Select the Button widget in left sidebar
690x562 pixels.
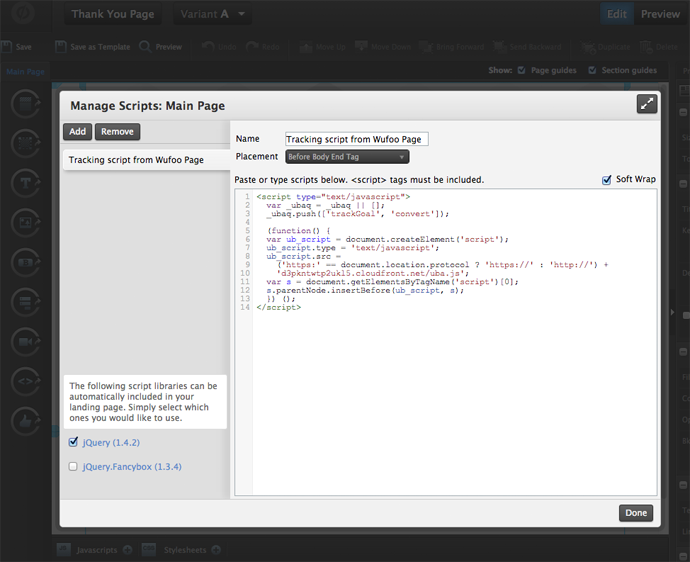tap(26, 262)
